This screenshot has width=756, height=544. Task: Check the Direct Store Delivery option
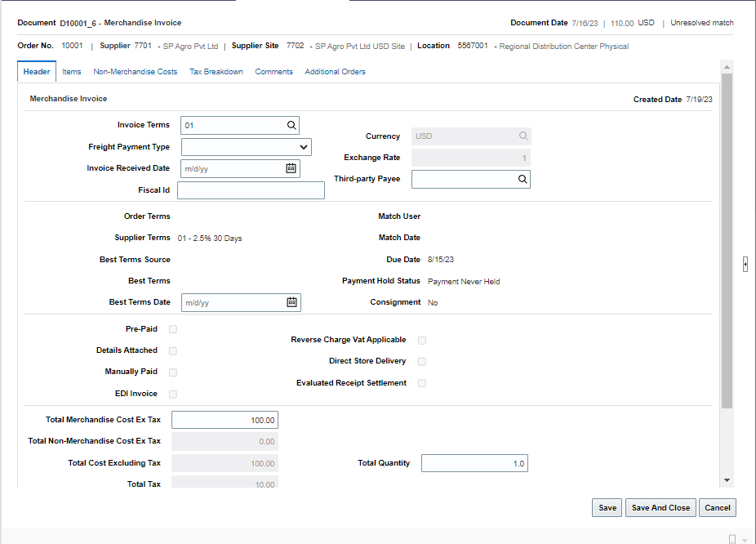[421, 361]
